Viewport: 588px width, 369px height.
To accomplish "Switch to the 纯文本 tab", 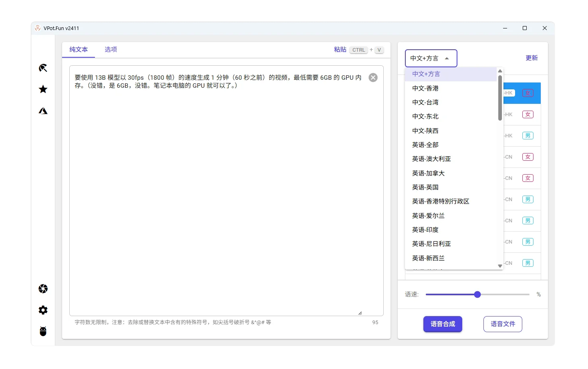I will (x=79, y=50).
